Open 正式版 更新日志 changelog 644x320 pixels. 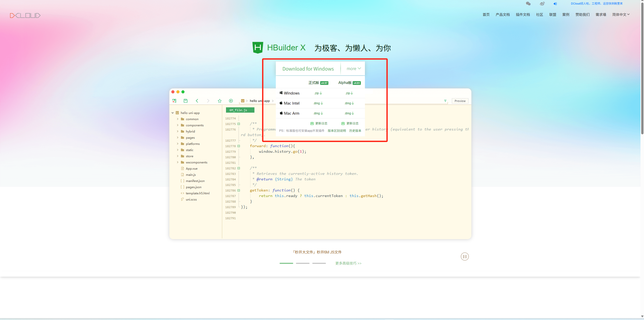[x=319, y=123]
